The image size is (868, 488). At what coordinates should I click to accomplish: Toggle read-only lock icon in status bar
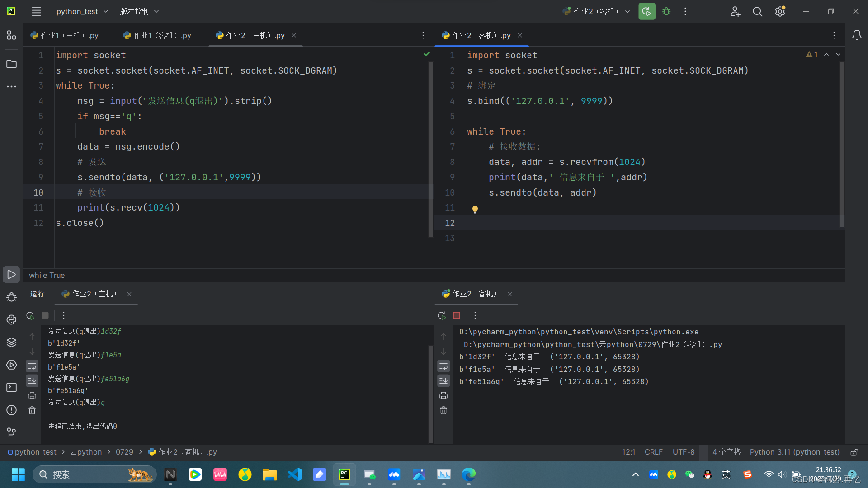coord(854,452)
